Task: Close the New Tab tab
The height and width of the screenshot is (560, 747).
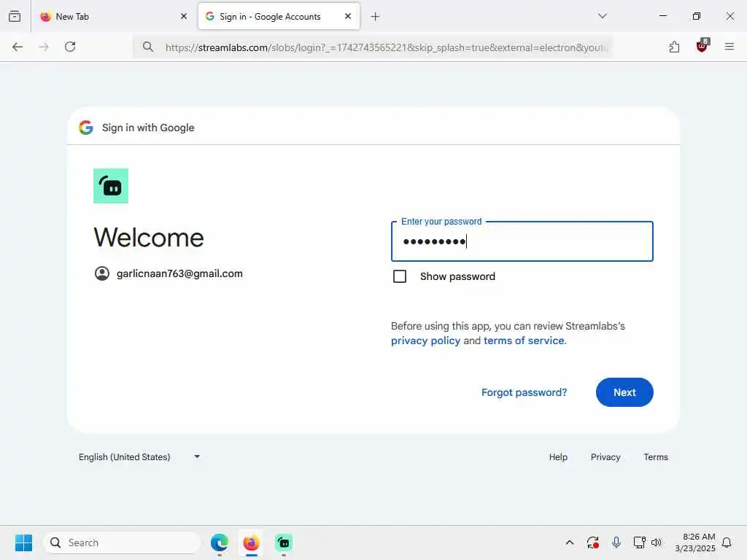Action: pos(184,16)
